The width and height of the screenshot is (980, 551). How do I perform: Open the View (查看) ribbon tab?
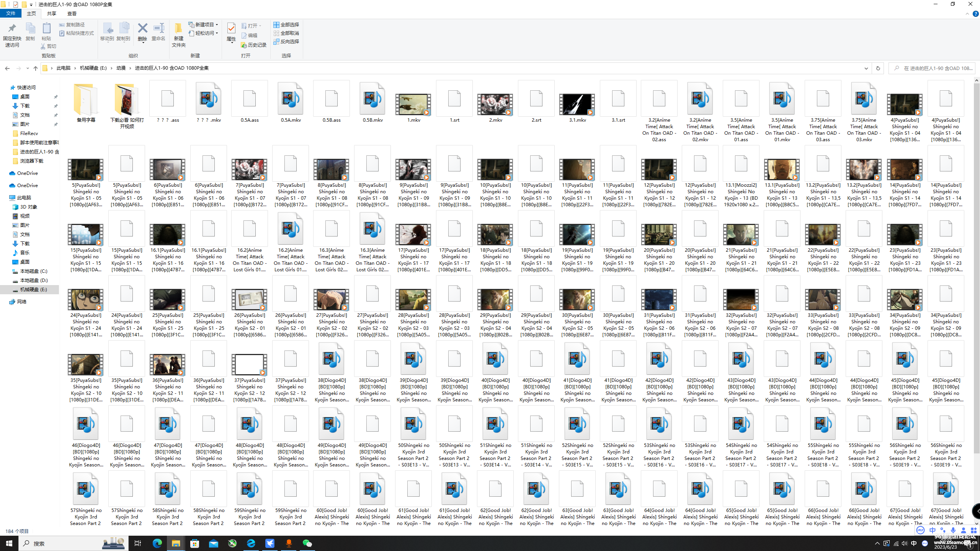coord(72,13)
